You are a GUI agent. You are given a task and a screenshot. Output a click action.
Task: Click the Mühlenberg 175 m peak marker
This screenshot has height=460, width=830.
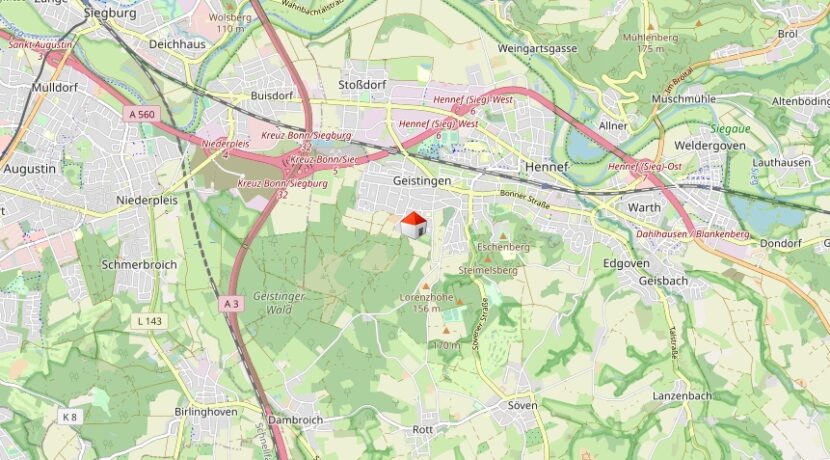[x=651, y=26]
